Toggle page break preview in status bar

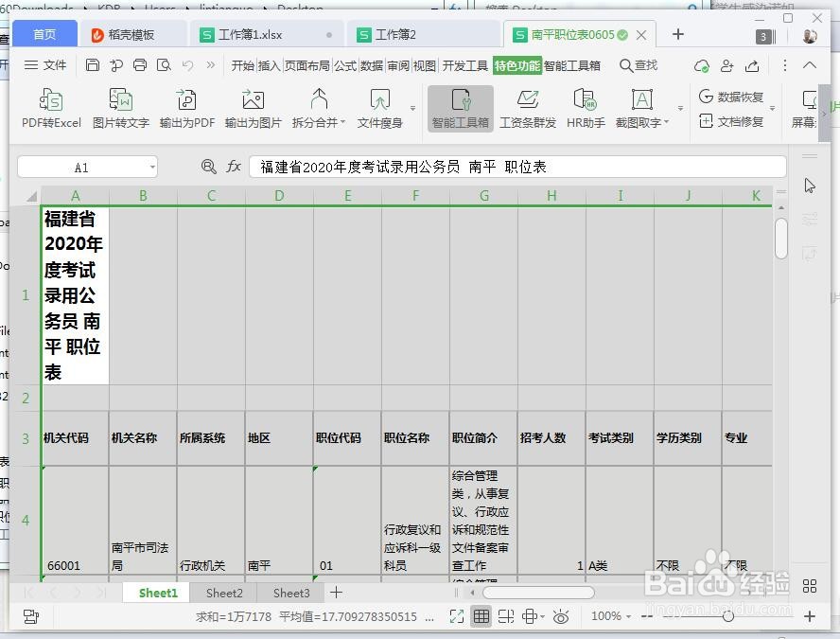click(x=506, y=616)
